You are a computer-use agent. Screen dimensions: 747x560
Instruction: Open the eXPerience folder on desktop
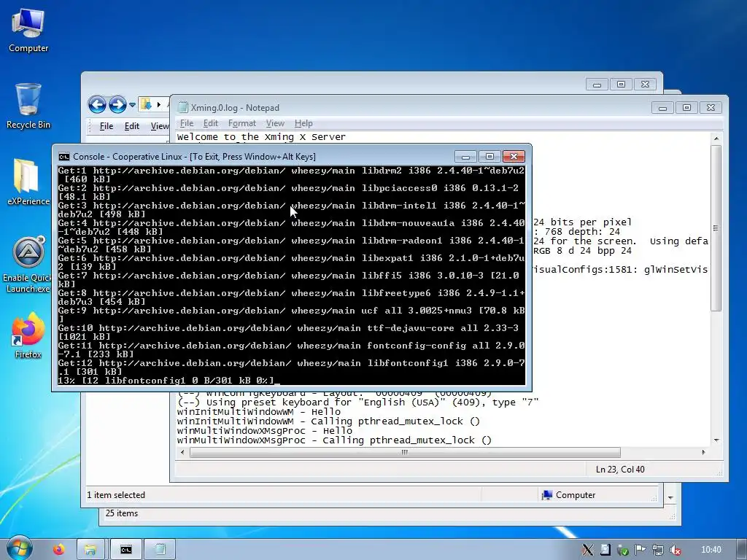point(28,182)
